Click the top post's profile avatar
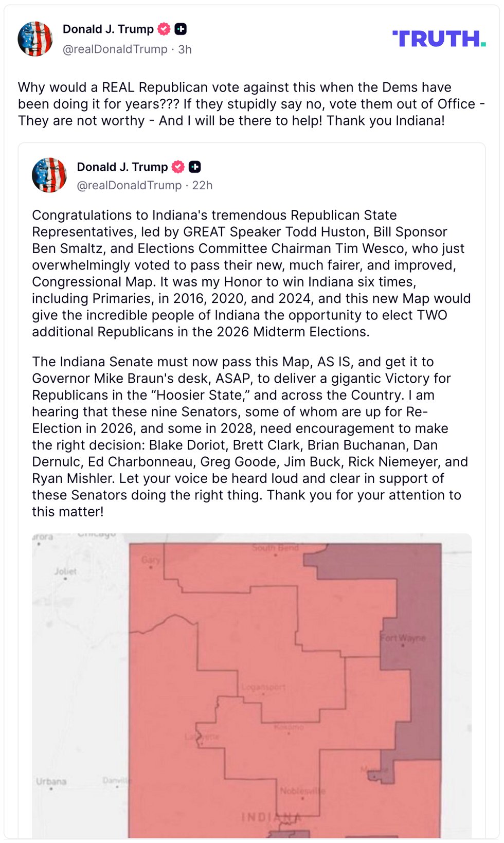Viewport: 504px width, 843px height. click(x=35, y=39)
